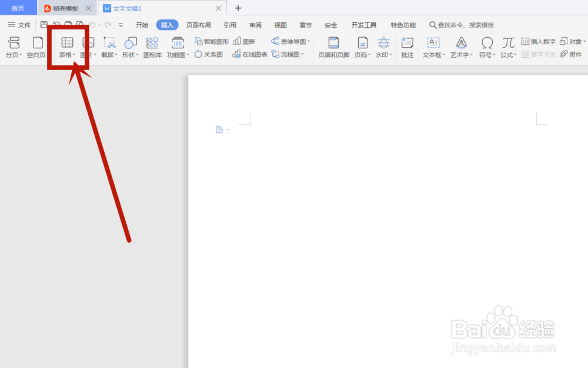
Task: Switch to the 章节 ribbon tab
Action: click(306, 25)
